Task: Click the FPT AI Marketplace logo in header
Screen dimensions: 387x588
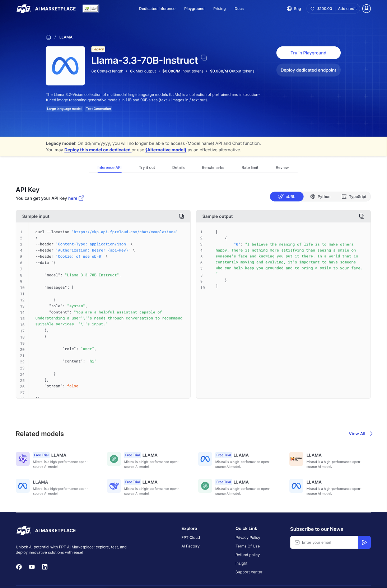Action: click(x=46, y=9)
